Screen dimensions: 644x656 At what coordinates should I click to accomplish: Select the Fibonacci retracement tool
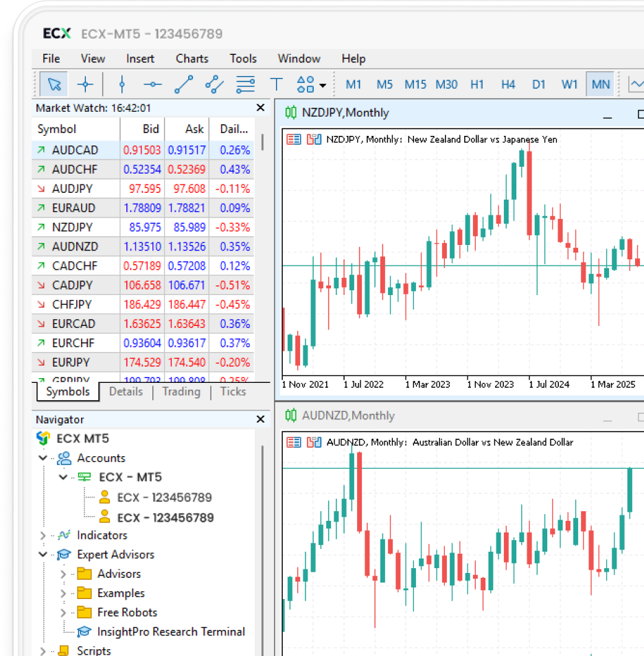(x=245, y=84)
